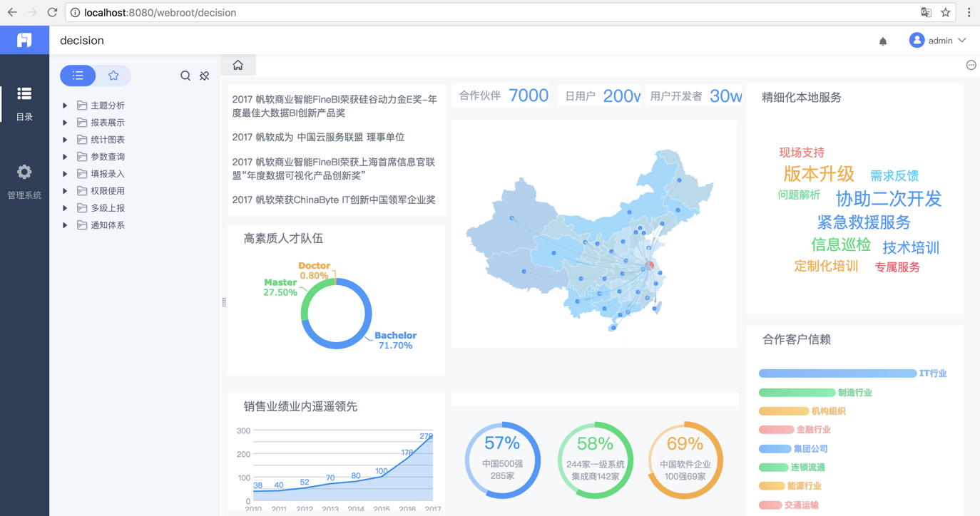The image size is (980, 516).
Task: Switch to the list view toggle
Action: [78, 76]
